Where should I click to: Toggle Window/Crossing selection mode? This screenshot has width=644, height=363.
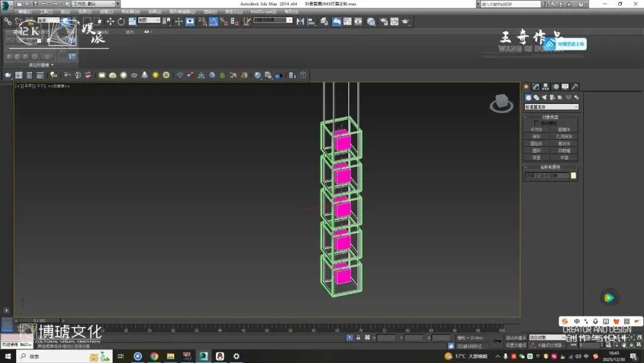(x=98, y=21)
